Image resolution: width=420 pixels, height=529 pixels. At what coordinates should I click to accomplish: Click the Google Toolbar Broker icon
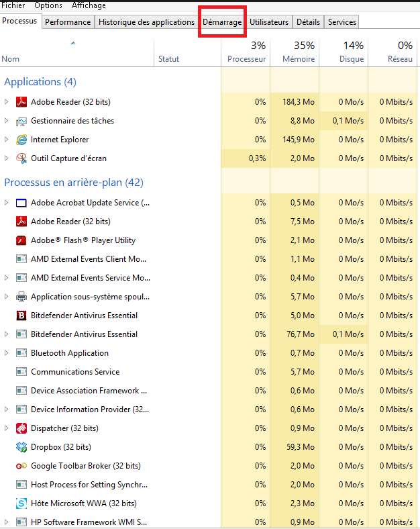coord(21,466)
